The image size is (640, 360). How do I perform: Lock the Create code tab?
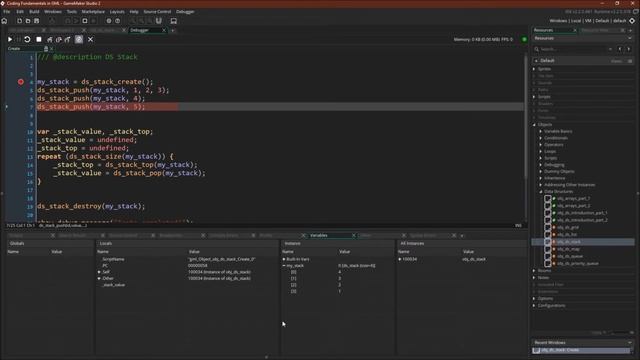[x=46, y=49]
